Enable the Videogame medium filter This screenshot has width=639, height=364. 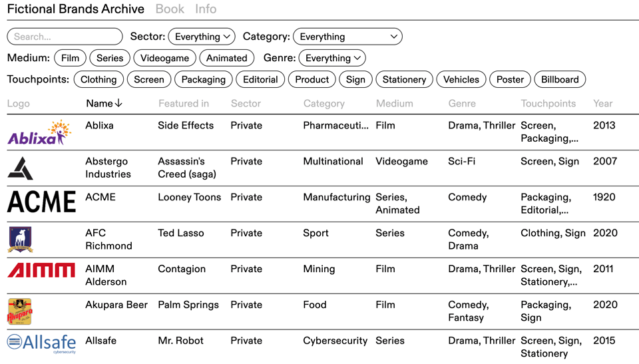[x=164, y=58]
